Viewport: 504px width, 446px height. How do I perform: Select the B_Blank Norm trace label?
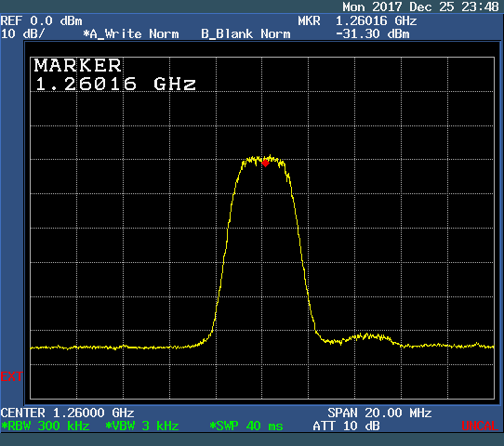coord(245,33)
